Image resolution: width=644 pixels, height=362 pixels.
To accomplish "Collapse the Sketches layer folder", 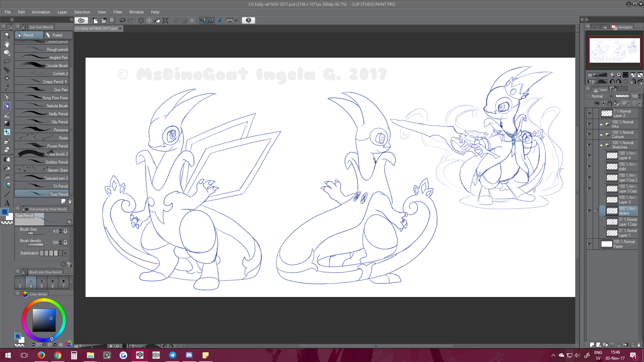I will point(601,145).
